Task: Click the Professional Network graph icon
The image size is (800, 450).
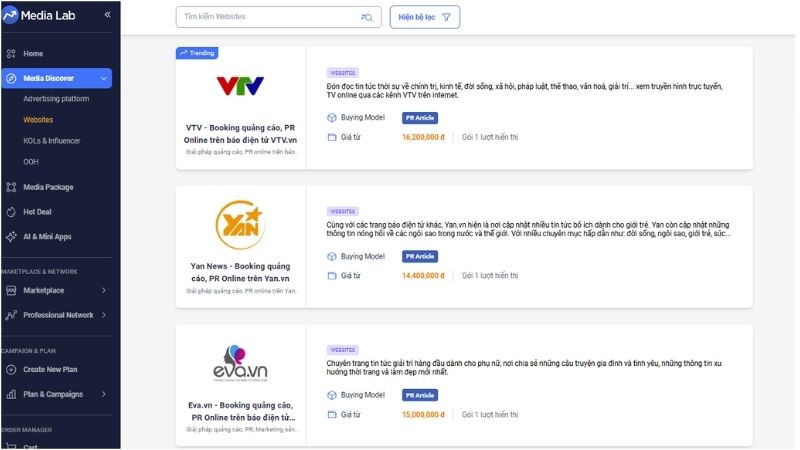Action: [11, 315]
